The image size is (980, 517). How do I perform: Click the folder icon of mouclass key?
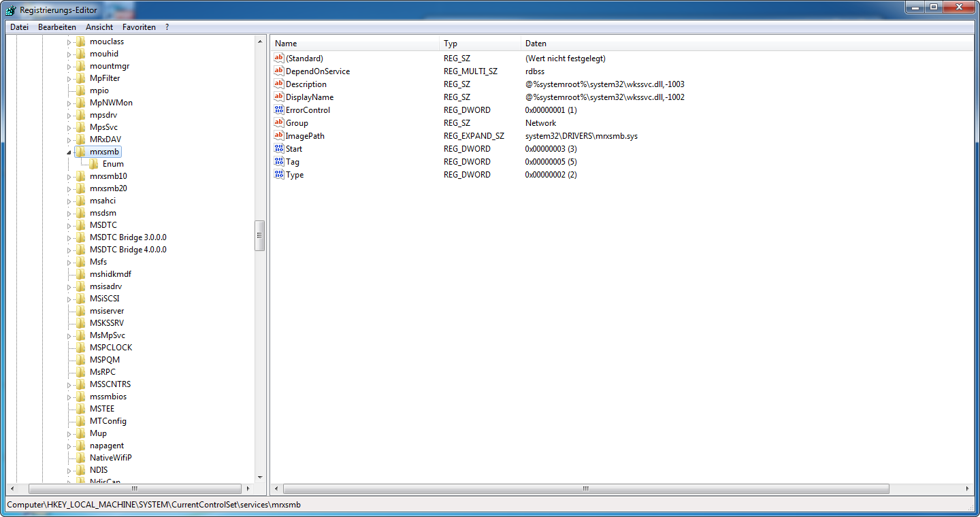tap(80, 41)
